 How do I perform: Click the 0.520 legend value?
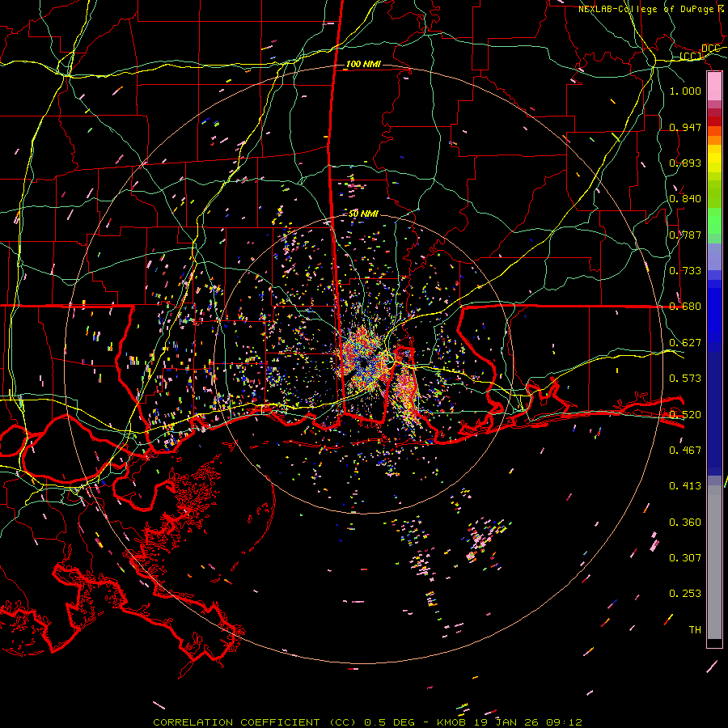point(685,415)
